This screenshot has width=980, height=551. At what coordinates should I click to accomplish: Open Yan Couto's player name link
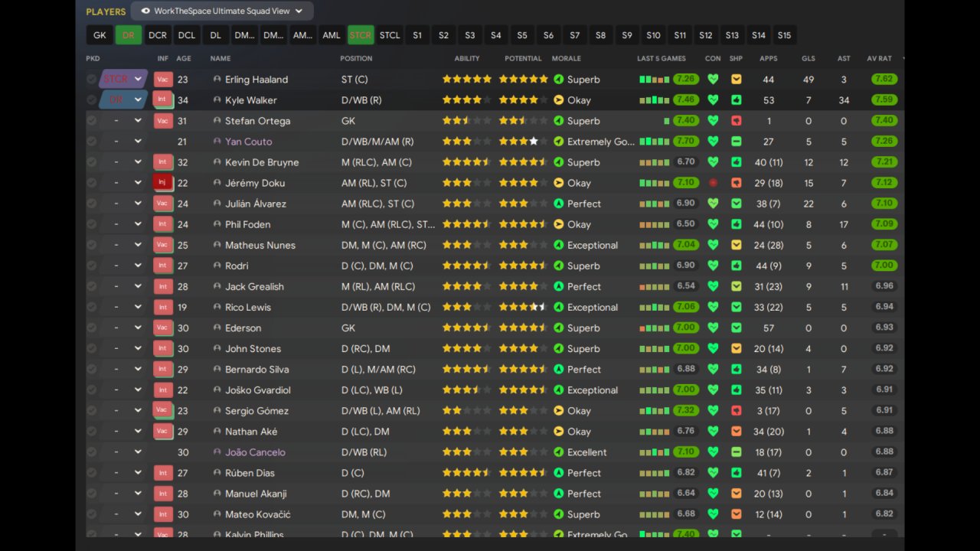(x=248, y=142)
